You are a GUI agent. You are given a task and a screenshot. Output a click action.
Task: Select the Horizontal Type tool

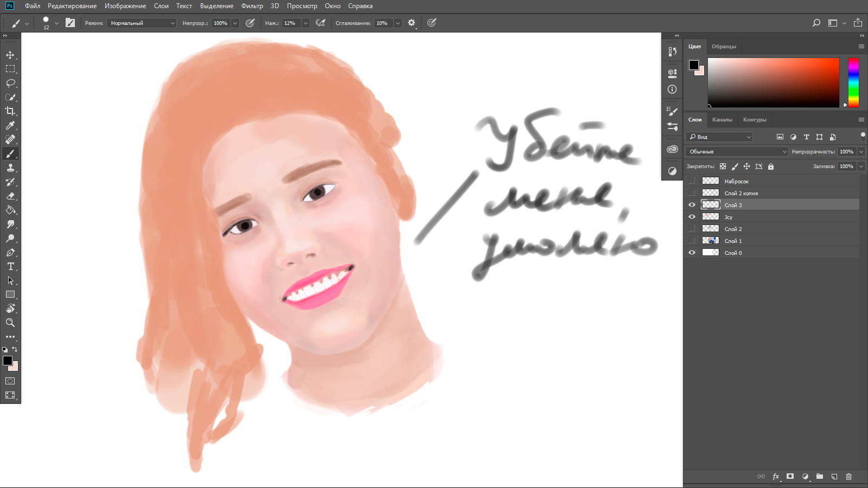click(x=10, y=266)
